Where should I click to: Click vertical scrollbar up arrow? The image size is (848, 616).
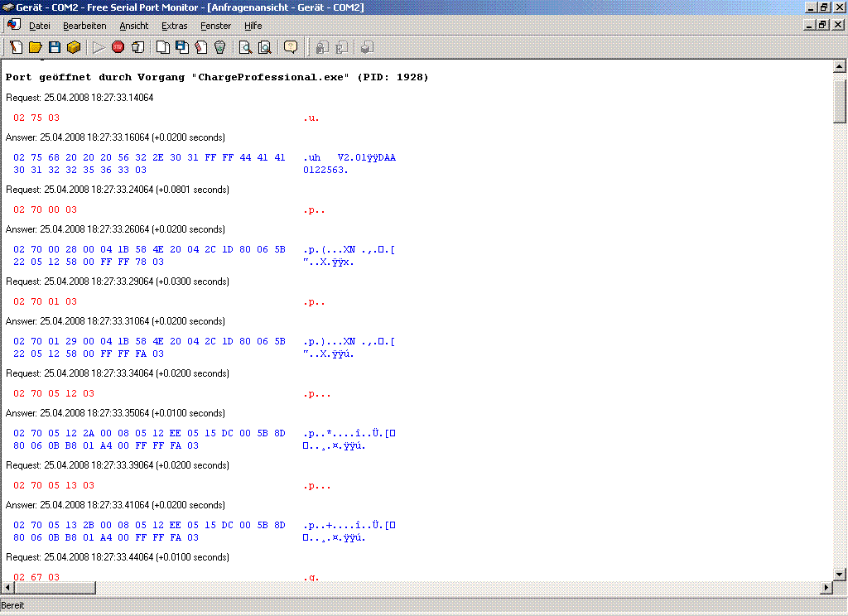point(840,66)
